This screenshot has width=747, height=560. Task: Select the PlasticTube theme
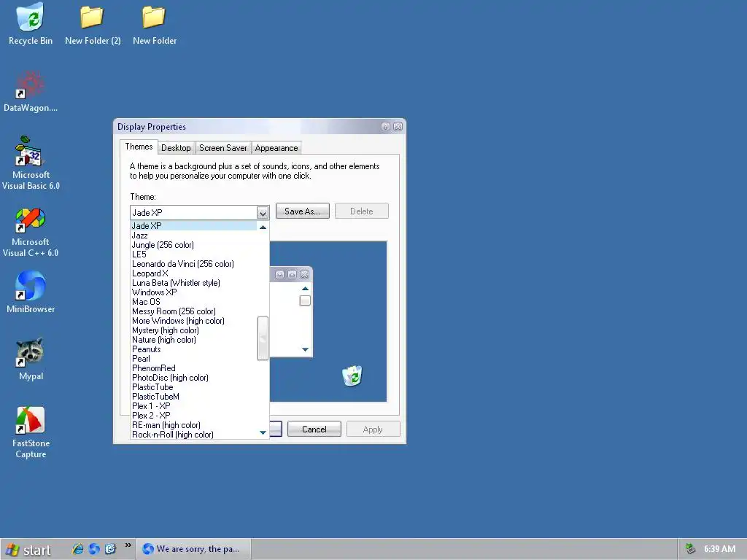coord(193,387)
